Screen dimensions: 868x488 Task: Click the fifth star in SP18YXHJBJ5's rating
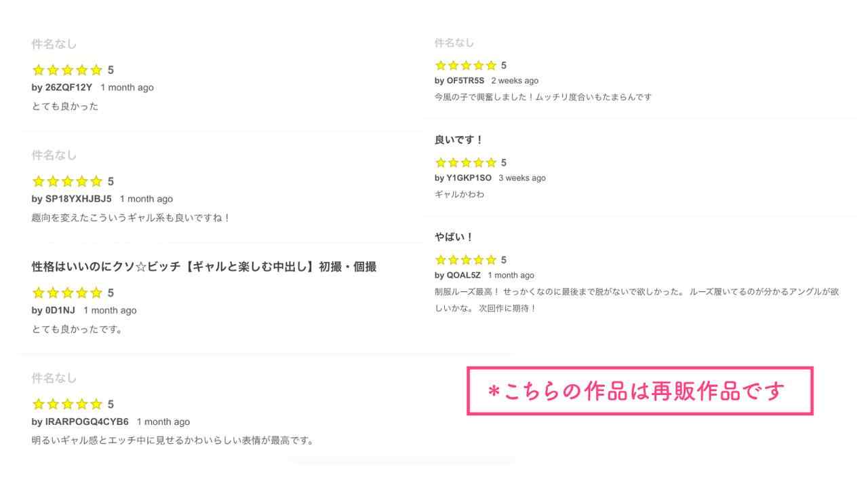click(96, 181)
